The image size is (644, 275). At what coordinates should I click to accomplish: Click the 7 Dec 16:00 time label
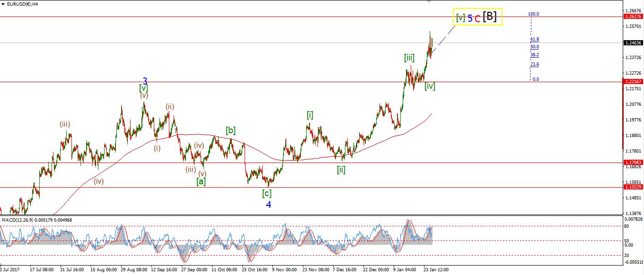click(x=345, y=269)
